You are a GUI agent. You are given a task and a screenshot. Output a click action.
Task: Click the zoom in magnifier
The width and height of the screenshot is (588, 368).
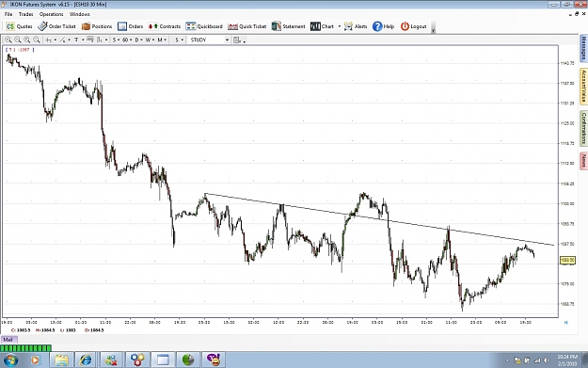click(8, 40)
